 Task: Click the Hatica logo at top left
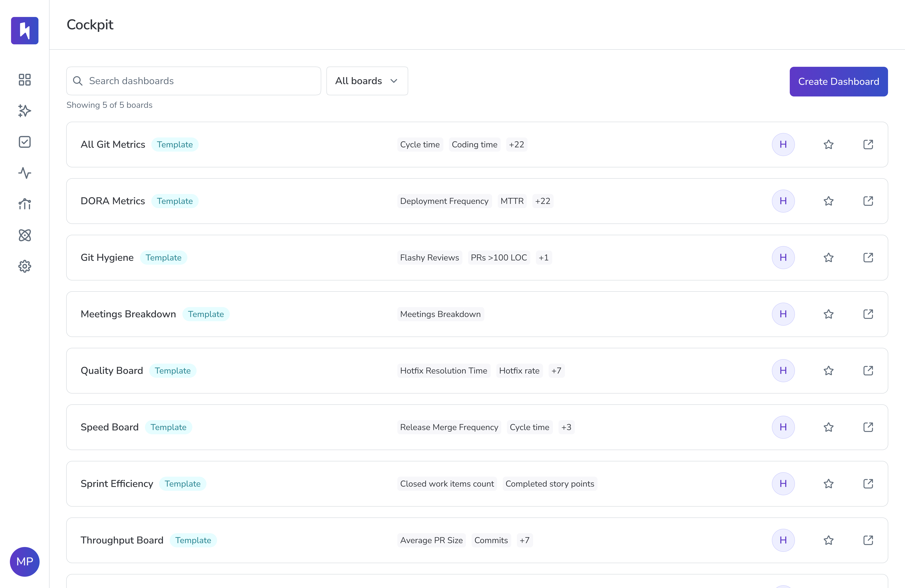[25, 31]
